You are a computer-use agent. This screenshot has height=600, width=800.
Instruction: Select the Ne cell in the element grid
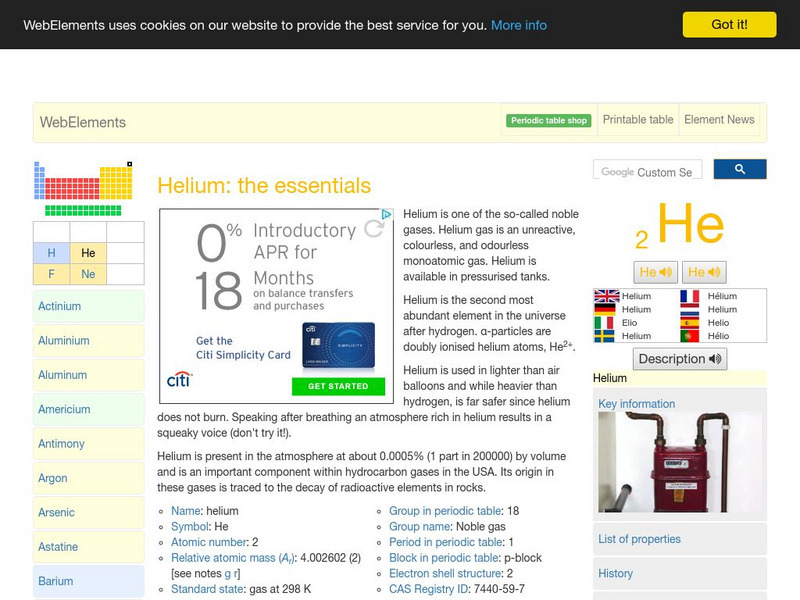[x=88, y=274]
